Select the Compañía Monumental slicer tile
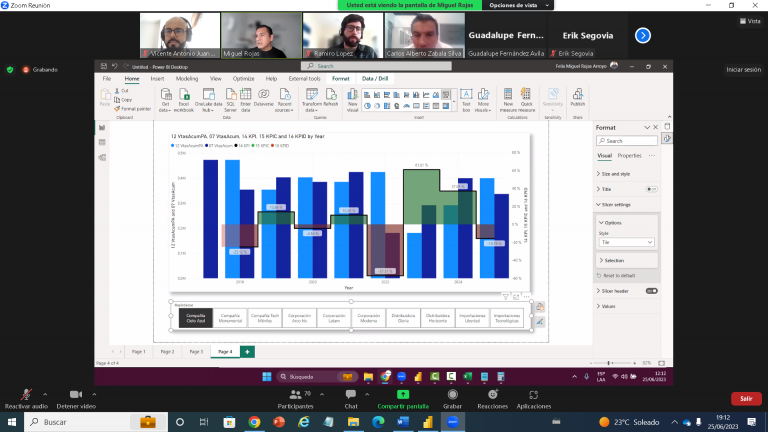The height and width of the screenshot is (432, 768). pyautogui.click(x=229, y=318)
